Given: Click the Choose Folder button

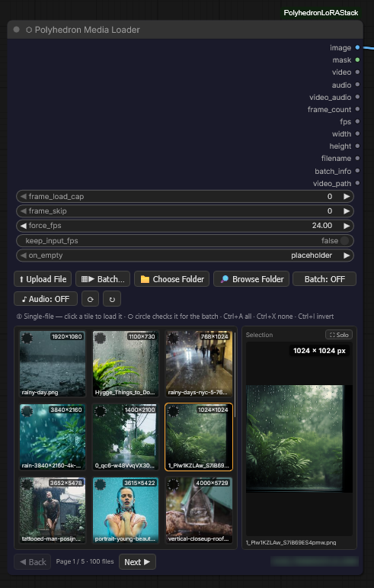Looking at the screenshot, I should [172, 279].
